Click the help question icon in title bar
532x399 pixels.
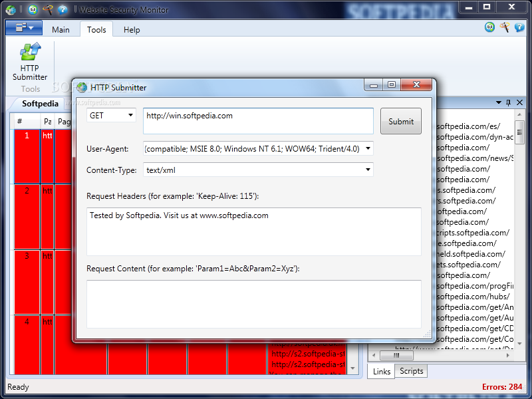point(63,9)
